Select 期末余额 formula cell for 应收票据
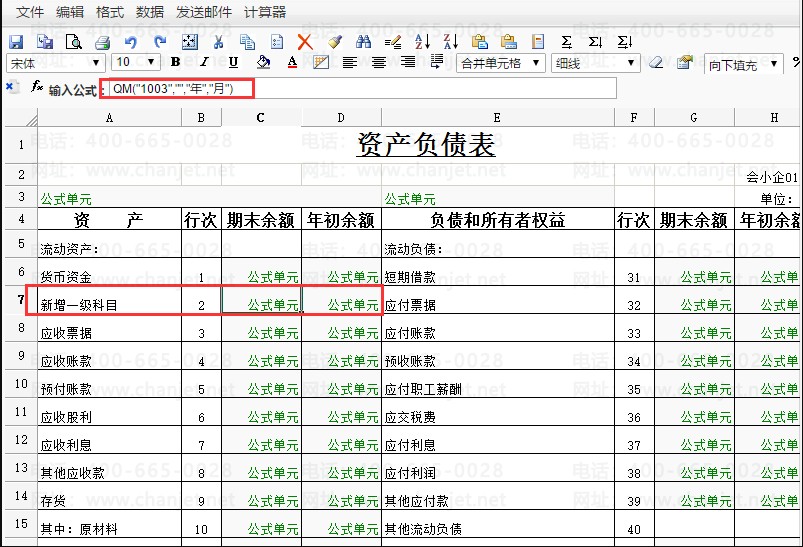803x547 pixels. point(262,328)
